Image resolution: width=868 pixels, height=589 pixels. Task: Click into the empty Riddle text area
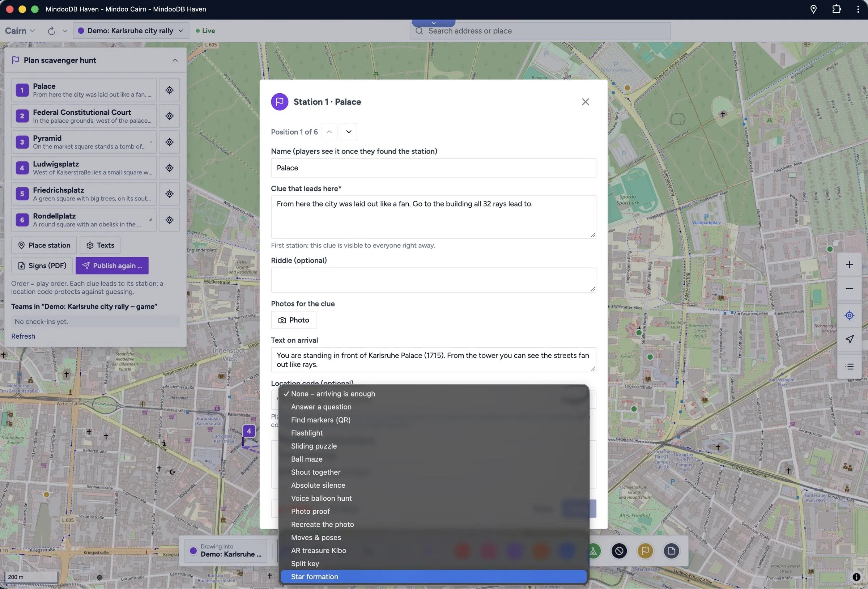tap(433, 280)
